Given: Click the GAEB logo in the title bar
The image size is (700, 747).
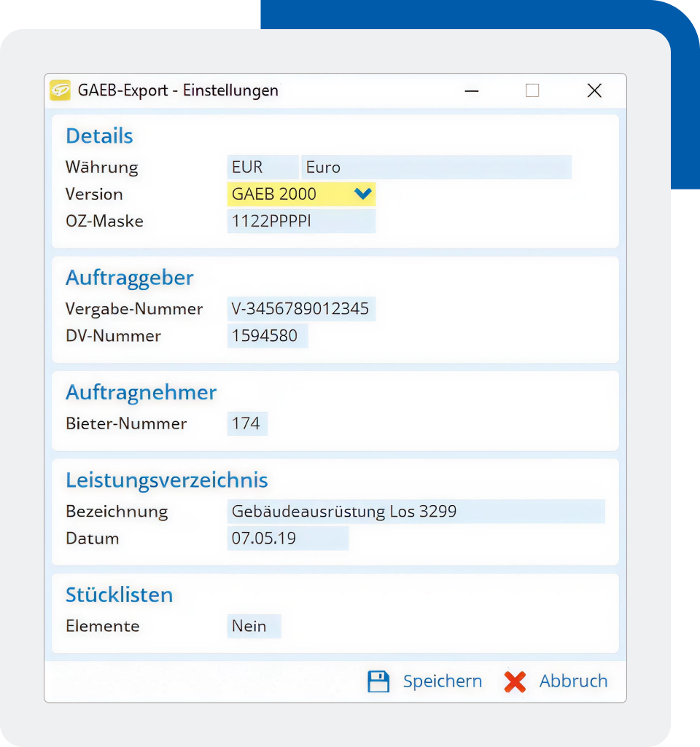Looking at the screenshot, I should (x=60, y=90).
